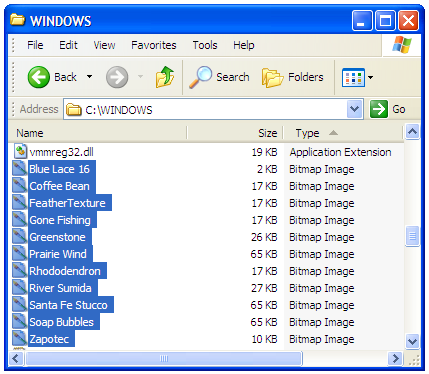Open the Back history dropdown arrow

coord(89,77)
